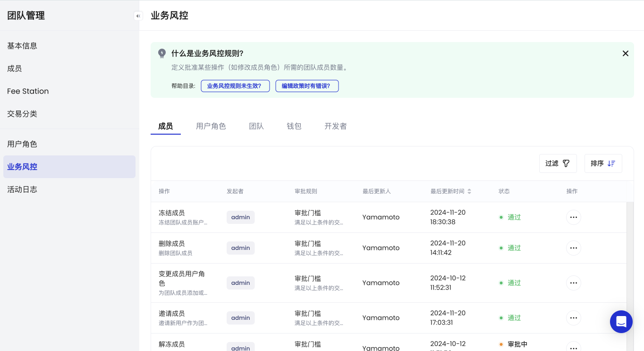The width and height of the screenshot is (644, 351).
Task: Click the 业务风控 page heading
Action: coord(169,16)
